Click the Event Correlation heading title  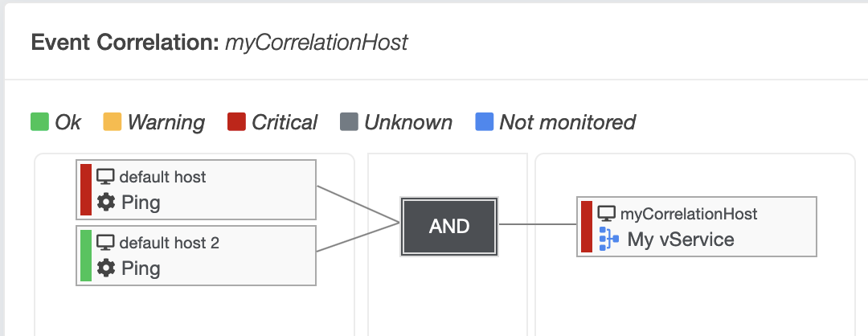coord(219,42)
